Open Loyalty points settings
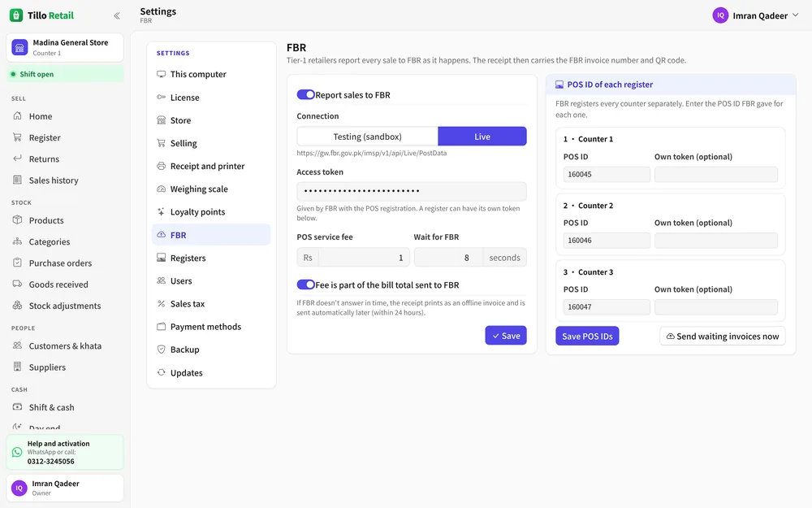 tap(211, 211)
